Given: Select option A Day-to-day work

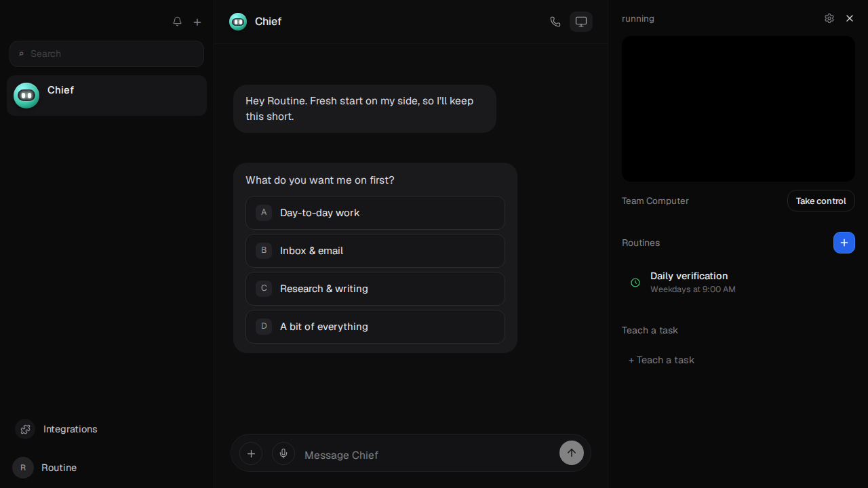Looking at the screenshot, I should coord(375,213).
